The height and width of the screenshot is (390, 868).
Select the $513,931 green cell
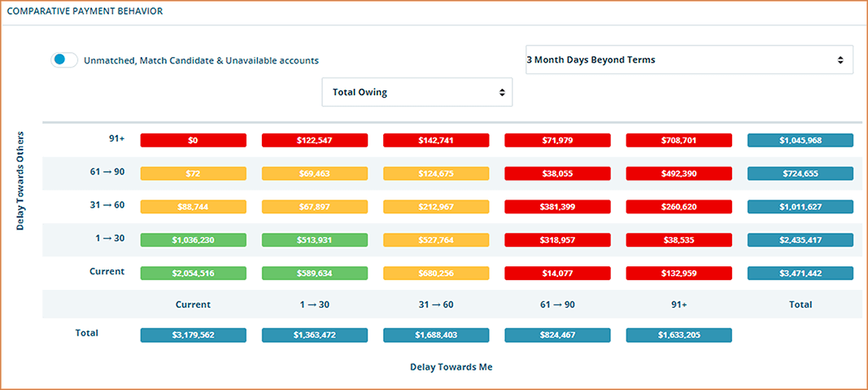pyautogui.click(x=315, y=240)
